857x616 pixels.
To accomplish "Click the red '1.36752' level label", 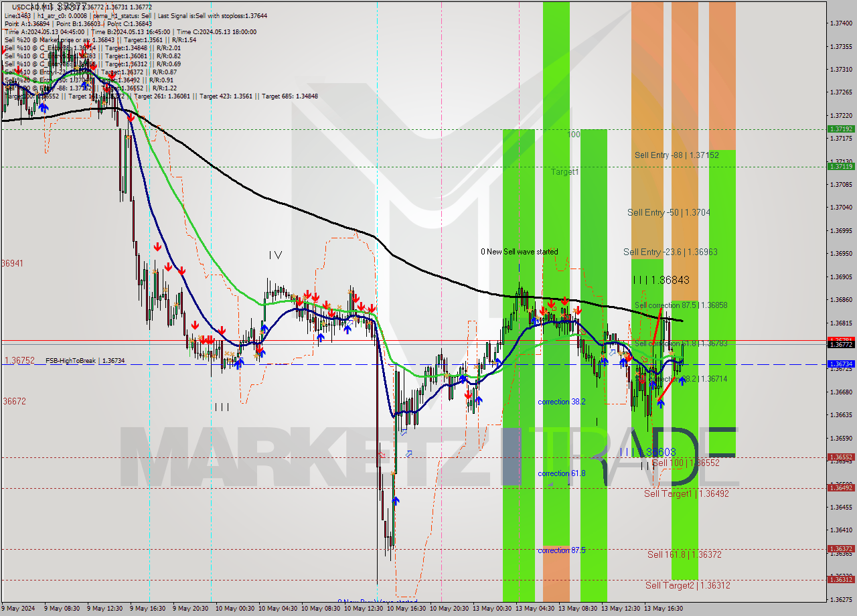I will (19, 361).
